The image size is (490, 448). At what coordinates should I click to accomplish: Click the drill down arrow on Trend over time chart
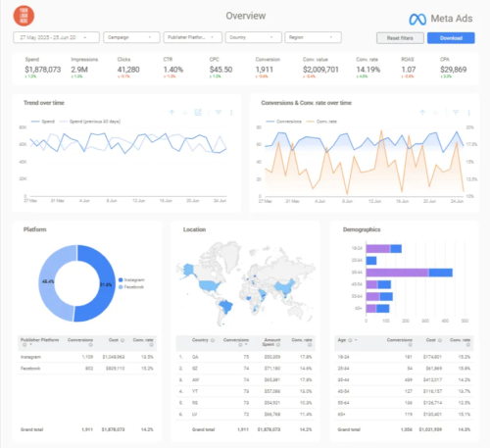click(x=185, y=113)
